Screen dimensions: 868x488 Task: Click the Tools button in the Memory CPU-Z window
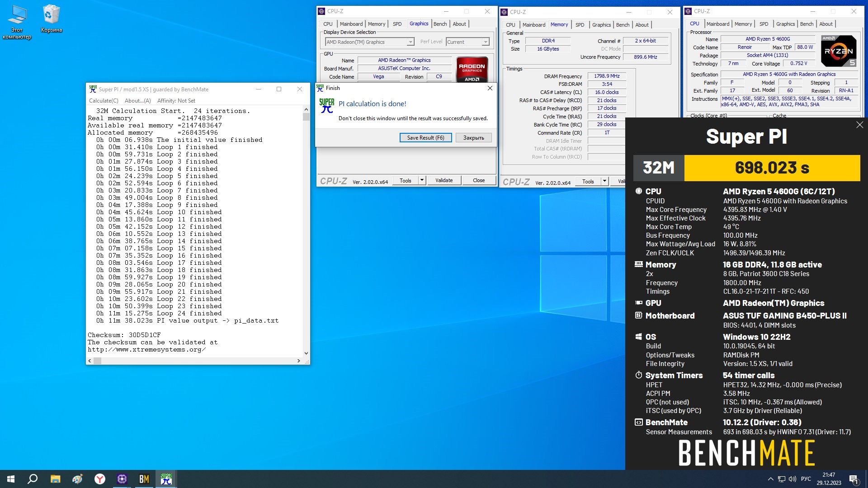588,181
